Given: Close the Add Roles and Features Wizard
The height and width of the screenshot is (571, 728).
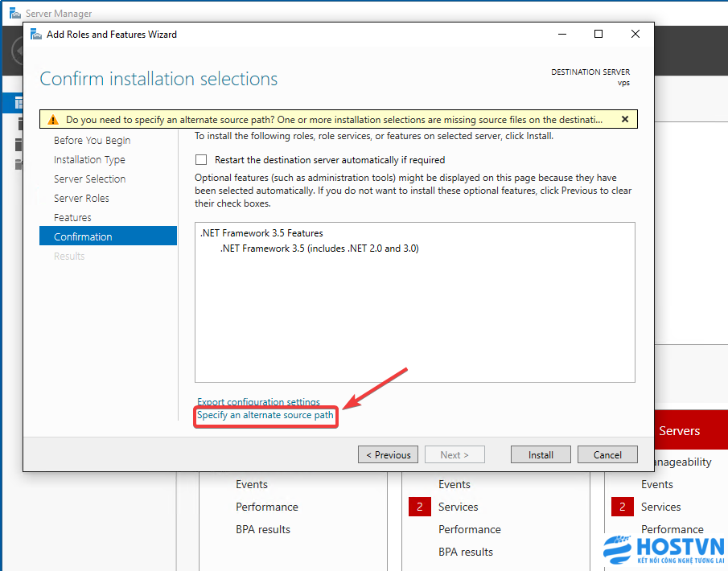Looking at the screenshot, I should [x=635, y=34].
